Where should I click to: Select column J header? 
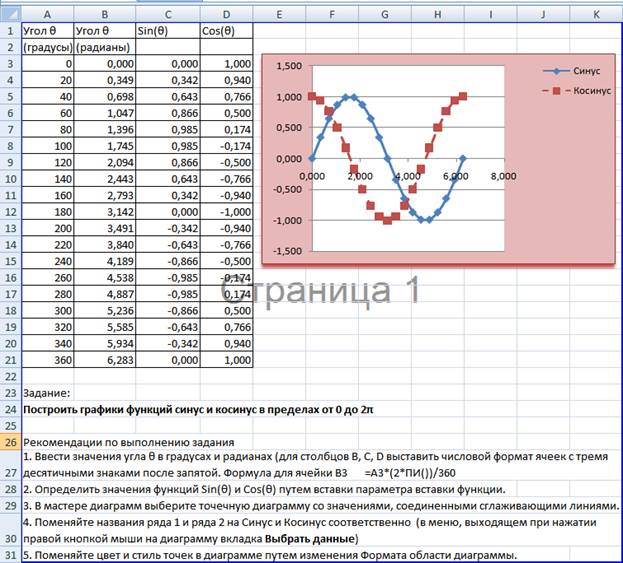[x=543, y=14]
